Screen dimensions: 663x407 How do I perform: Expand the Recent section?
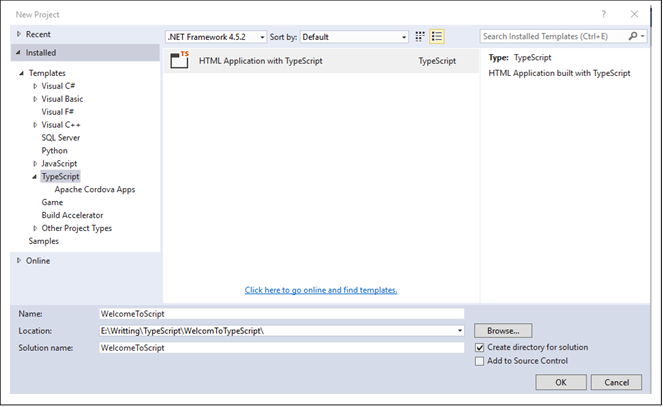19,34
